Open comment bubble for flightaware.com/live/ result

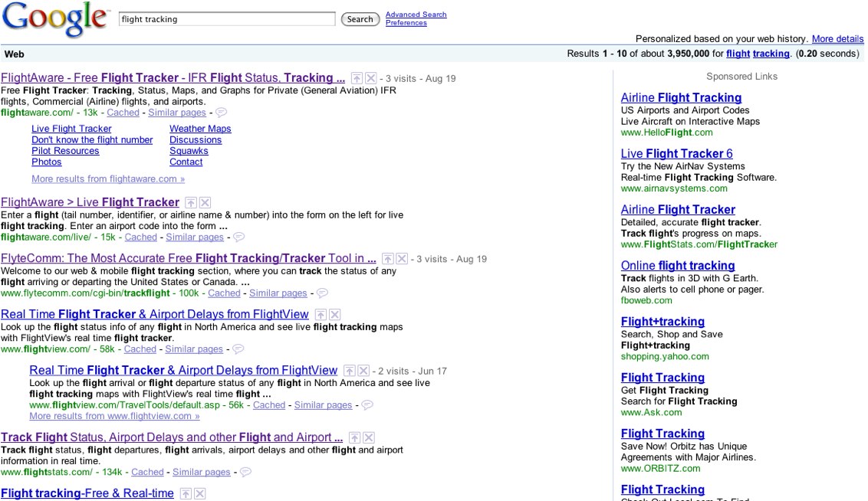coord(238,237)
